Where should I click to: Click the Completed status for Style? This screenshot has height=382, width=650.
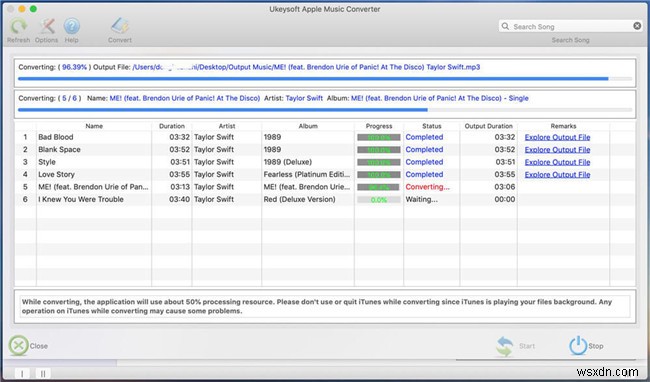coord(424,162)
